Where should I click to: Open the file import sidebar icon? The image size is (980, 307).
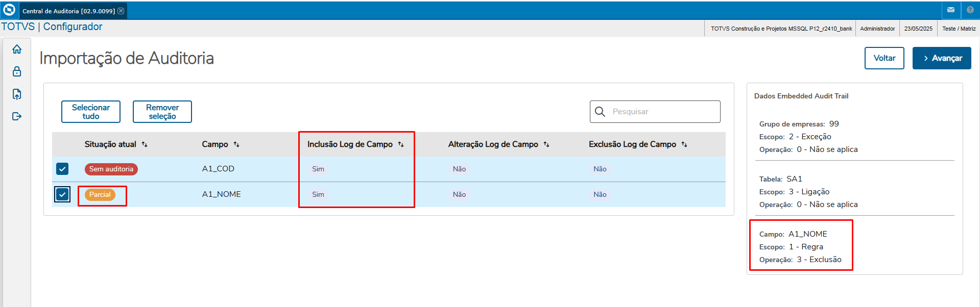coord(17,94)
